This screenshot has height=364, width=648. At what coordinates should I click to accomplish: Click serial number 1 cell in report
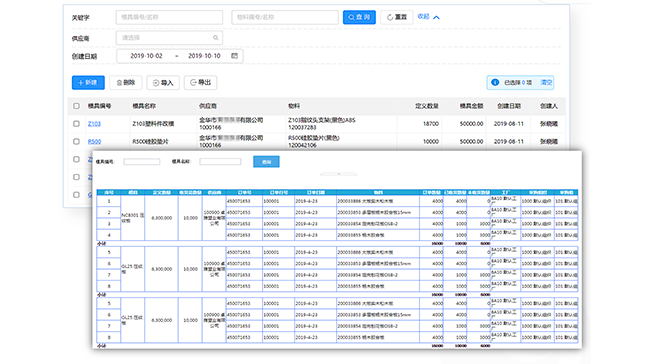click(x=109, y=201)
